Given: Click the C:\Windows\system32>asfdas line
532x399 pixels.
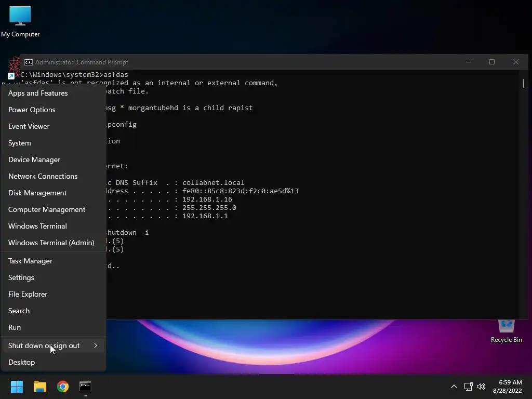Looking at the screenshot, I should click(74, 74).
